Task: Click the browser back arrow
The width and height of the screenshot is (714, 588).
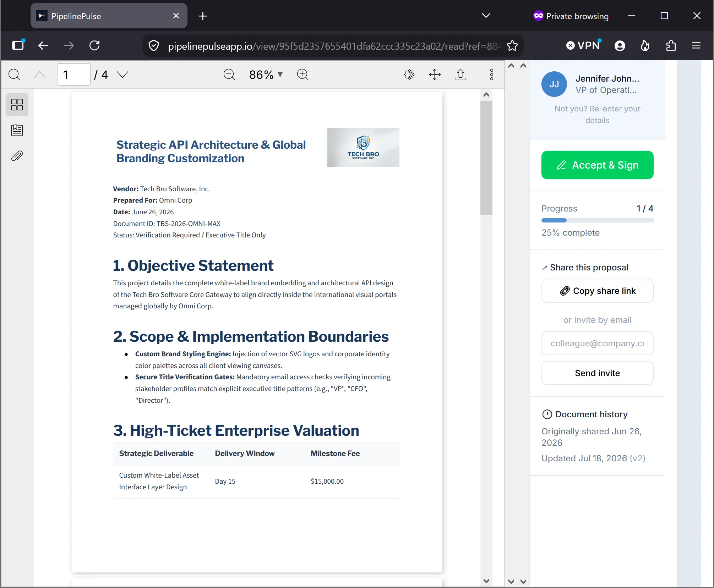Action: coord(43,45)
